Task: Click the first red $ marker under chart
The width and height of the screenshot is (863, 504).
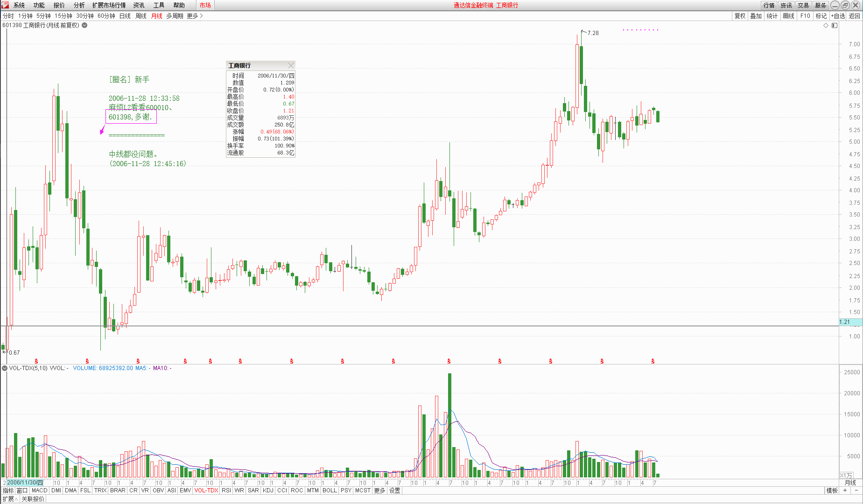Action: [x=36, y=361]
